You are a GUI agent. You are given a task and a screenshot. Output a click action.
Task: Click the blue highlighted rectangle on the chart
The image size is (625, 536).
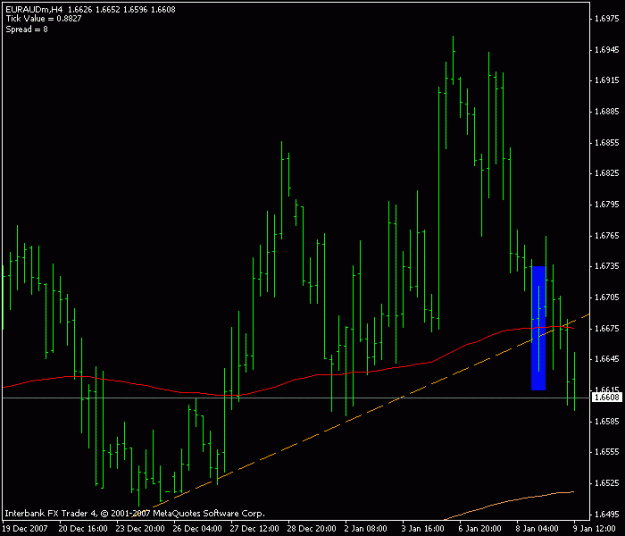(x=538, y=328)
